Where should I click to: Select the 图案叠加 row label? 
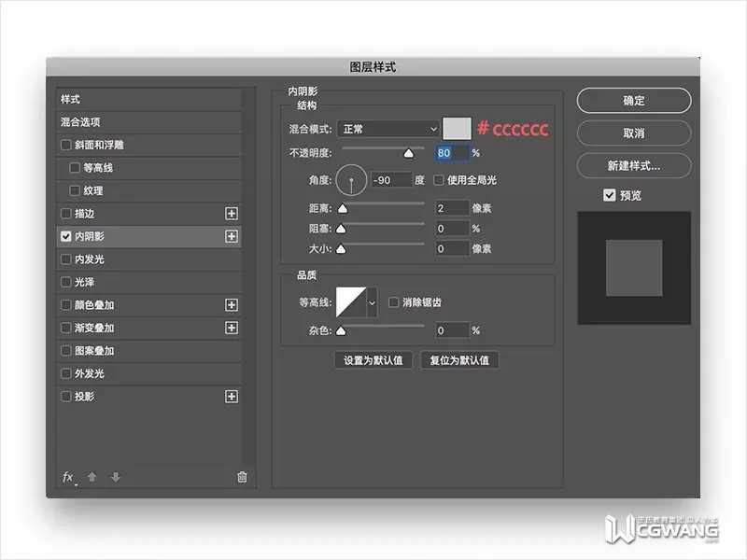click(94, 351)
